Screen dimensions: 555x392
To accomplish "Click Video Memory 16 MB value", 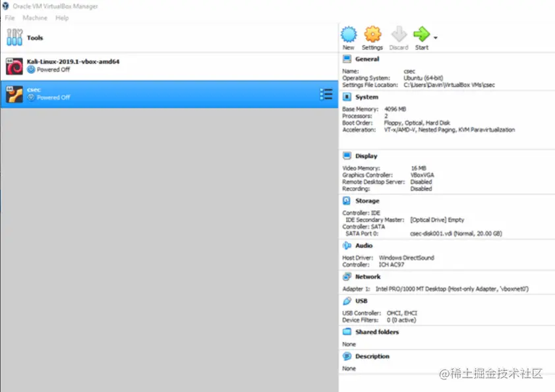I will (419, 169).
